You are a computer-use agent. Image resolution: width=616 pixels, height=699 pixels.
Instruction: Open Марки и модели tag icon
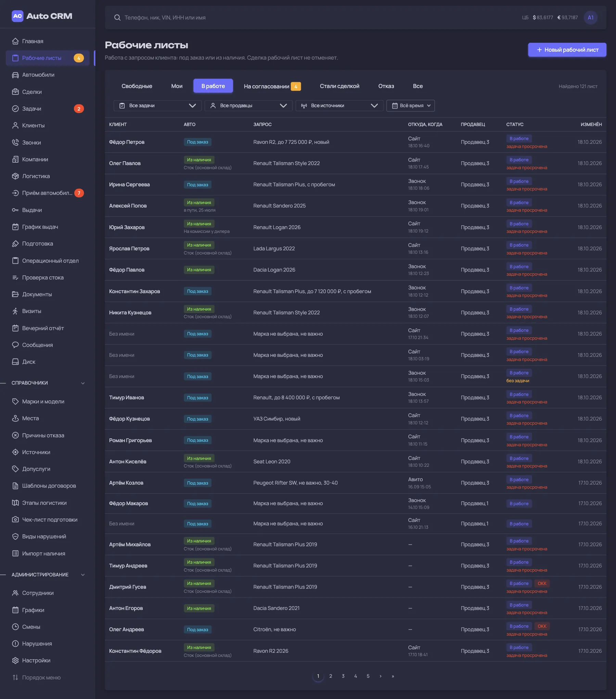(x=15, y=401)
